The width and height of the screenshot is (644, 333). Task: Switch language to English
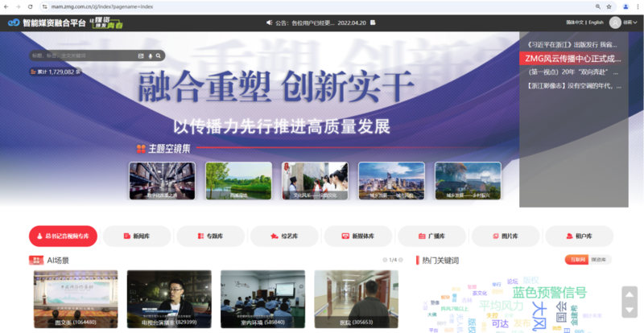(596, 23)
